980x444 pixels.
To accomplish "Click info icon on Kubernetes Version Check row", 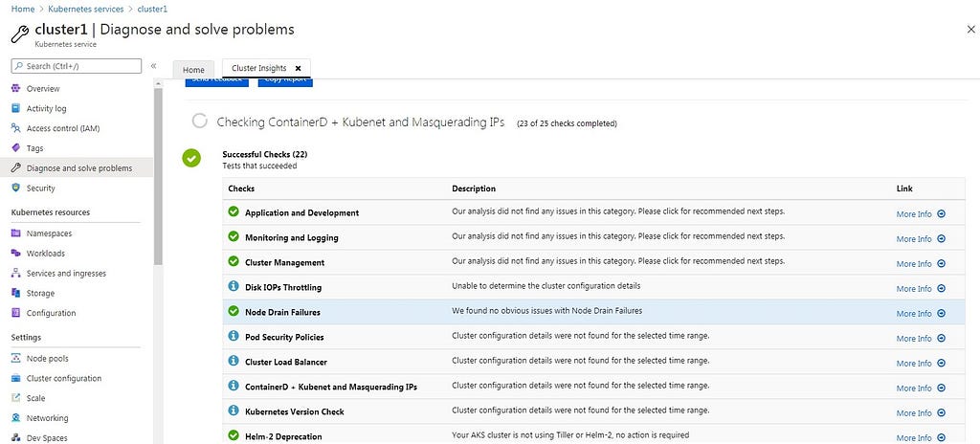I will [x=234, y=411].
